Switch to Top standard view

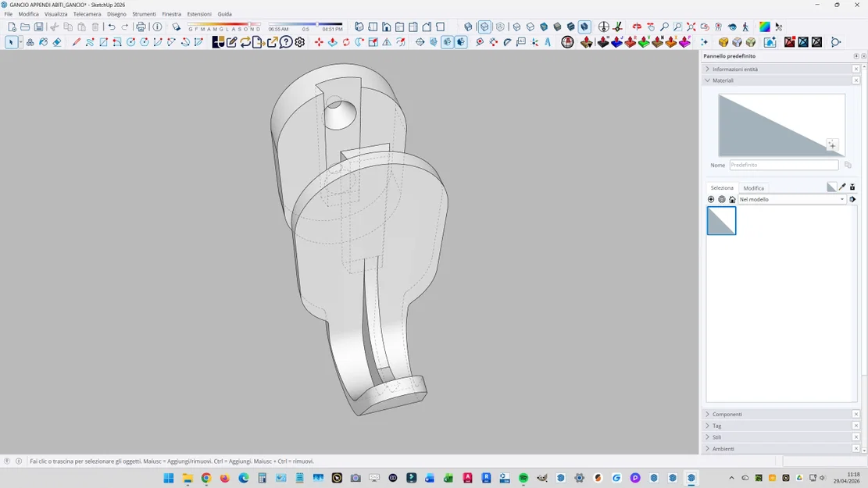click(373, 27)
